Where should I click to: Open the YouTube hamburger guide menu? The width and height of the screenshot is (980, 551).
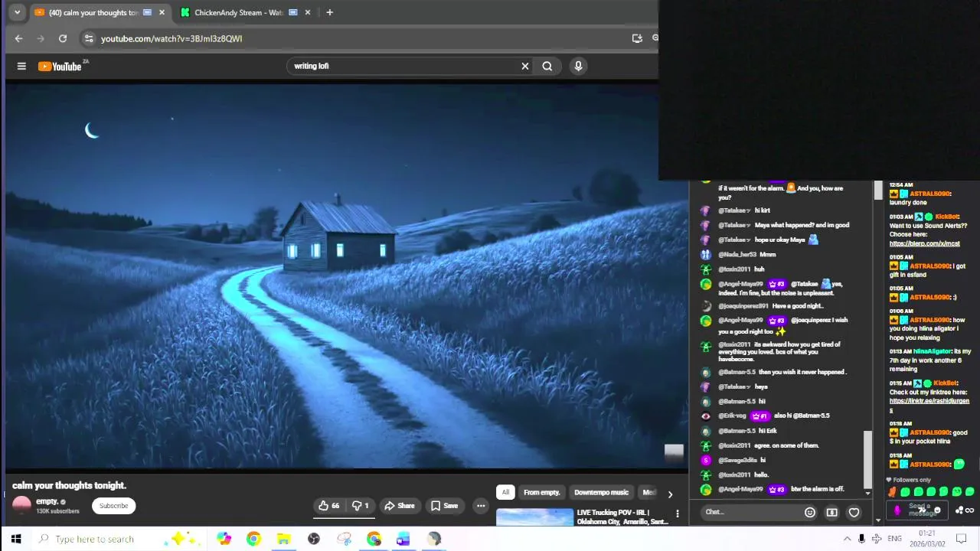(21, 67)
